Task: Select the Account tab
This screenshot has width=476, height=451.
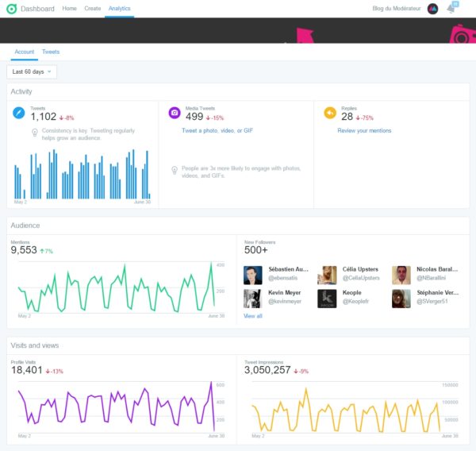Action: click(x=25, y=52)
